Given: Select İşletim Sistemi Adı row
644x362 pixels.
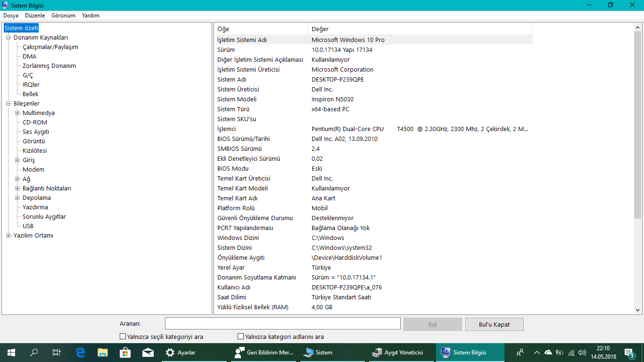Looking at the screenshot, I should (x=373, y=40).
